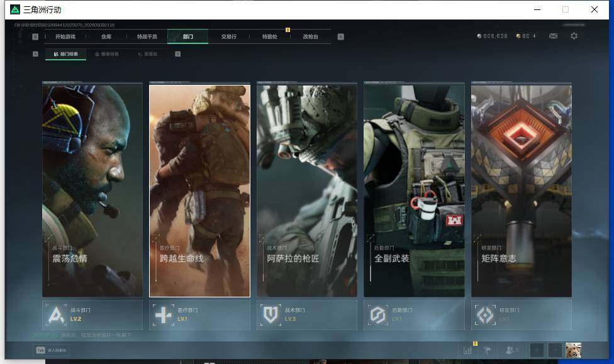
Task: Open the 震荡危情 combat mission card
Action: [92, 191]
